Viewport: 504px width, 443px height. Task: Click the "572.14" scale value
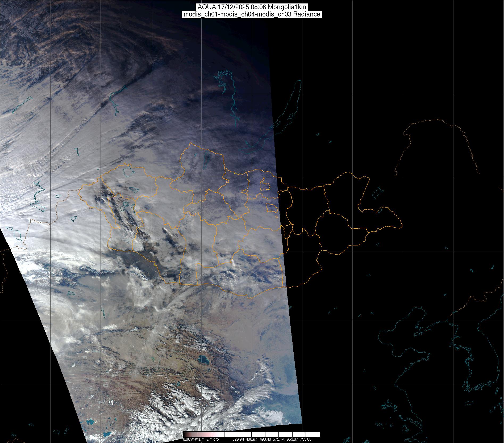point(278,439)
